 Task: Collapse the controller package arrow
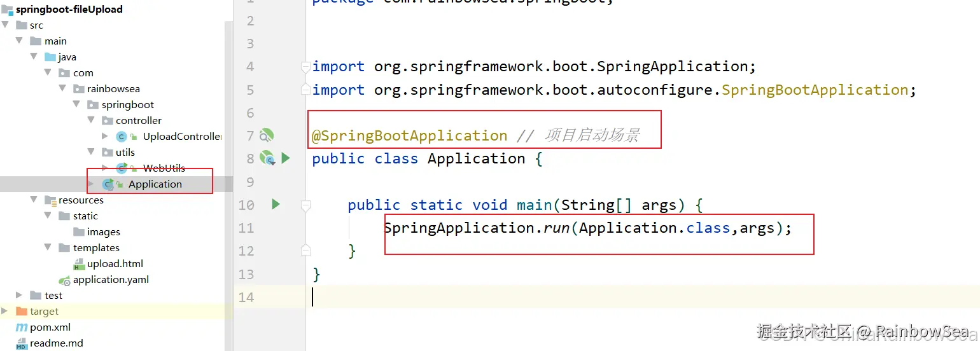tap(91, 121)
